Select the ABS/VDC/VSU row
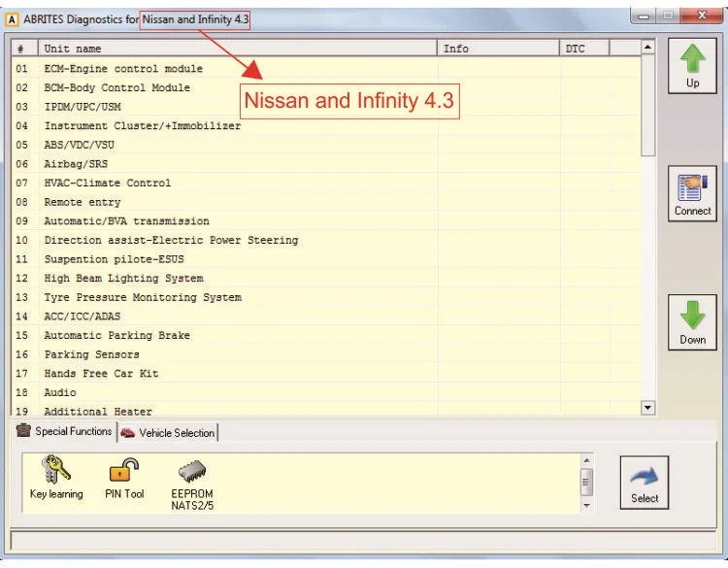 tap(326, 145)
